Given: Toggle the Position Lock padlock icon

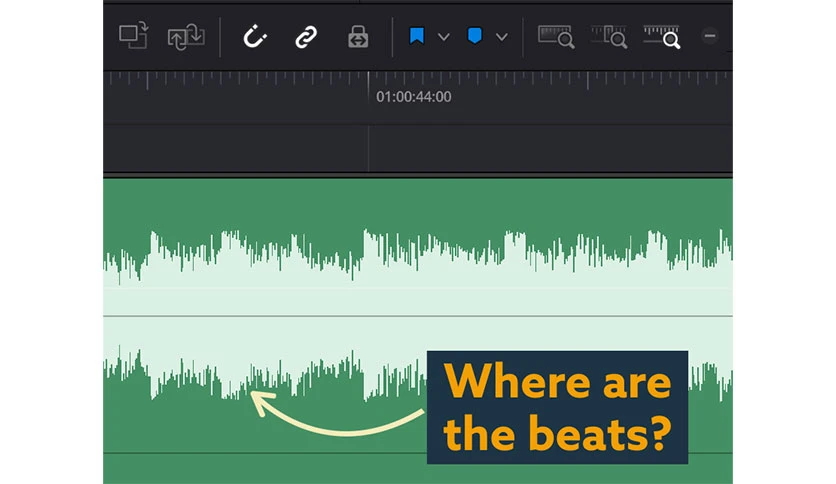Looking at the screenshot, I should click(358, 37).
